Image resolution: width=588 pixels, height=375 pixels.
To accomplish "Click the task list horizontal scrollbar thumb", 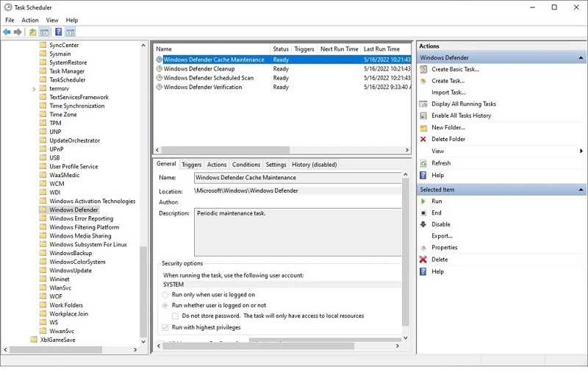I will [226, 150].
